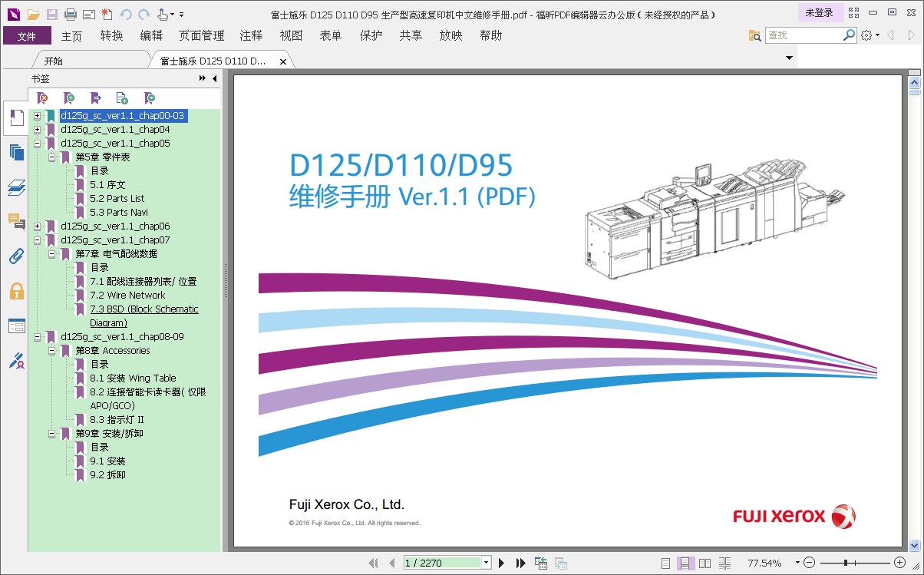924x575 pixels.
Task: Open the document tab list dropdown arrow
Action: pos(790,58)
